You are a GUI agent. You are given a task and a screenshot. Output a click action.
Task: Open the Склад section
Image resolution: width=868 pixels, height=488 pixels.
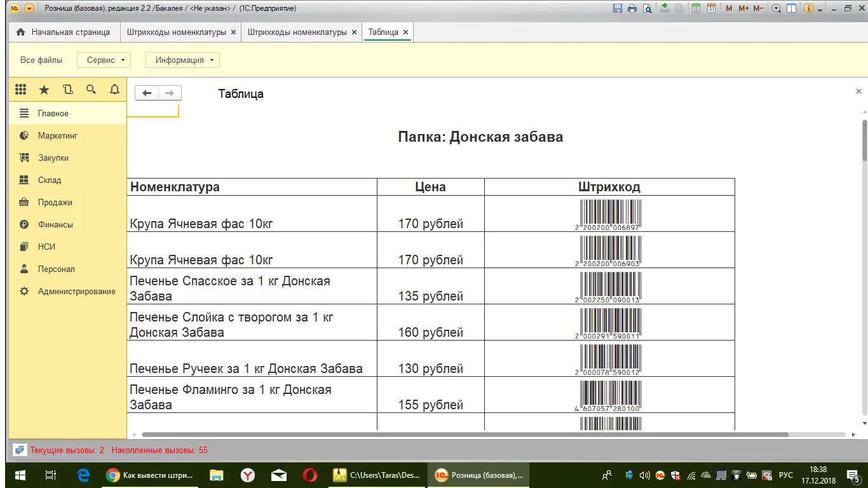pos(68,180)
